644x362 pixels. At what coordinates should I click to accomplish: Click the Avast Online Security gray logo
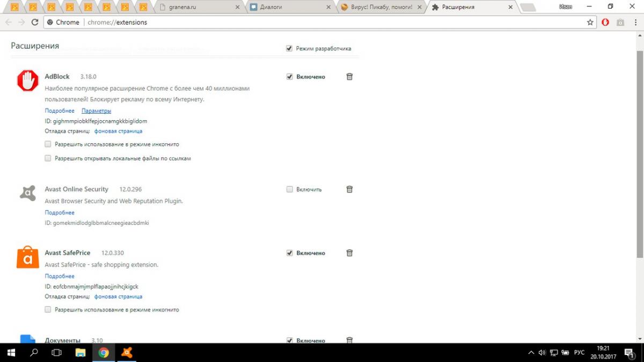[x=28, y=193]
